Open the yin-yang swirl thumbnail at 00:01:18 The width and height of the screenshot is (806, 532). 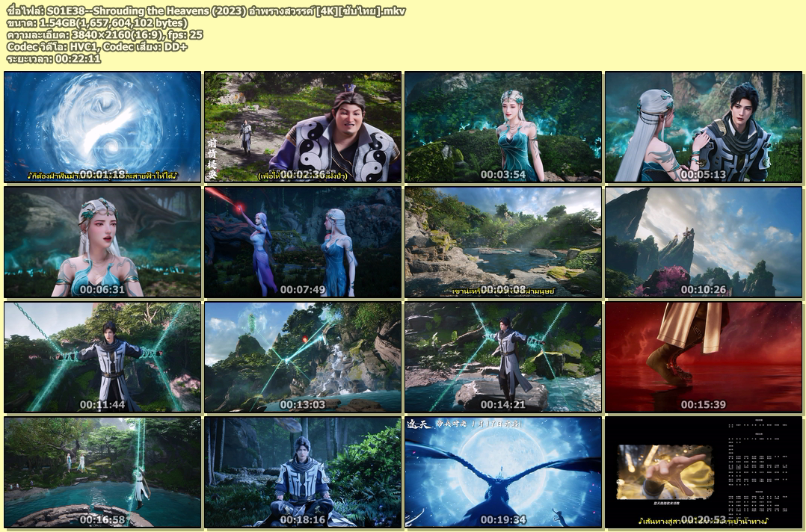(102, 127)
